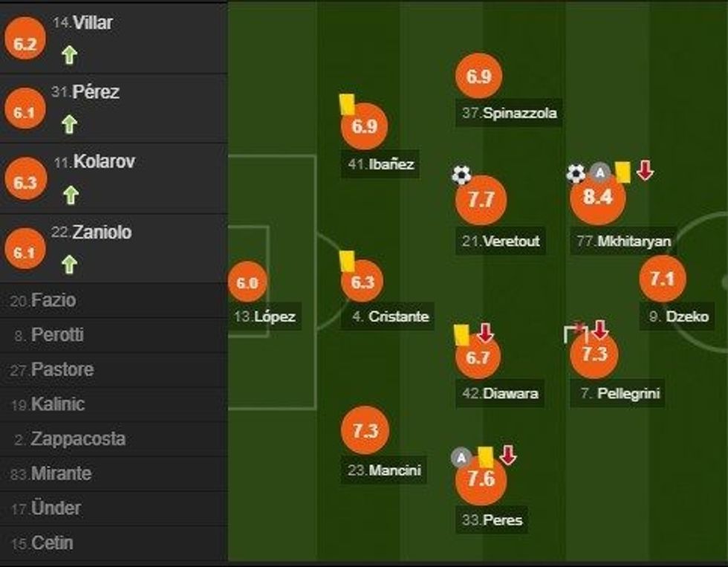Click the missed penalty icon above Pellegrini
This screenshot has width=728, height=567.
pyautogui.click(x=575, y=332)
